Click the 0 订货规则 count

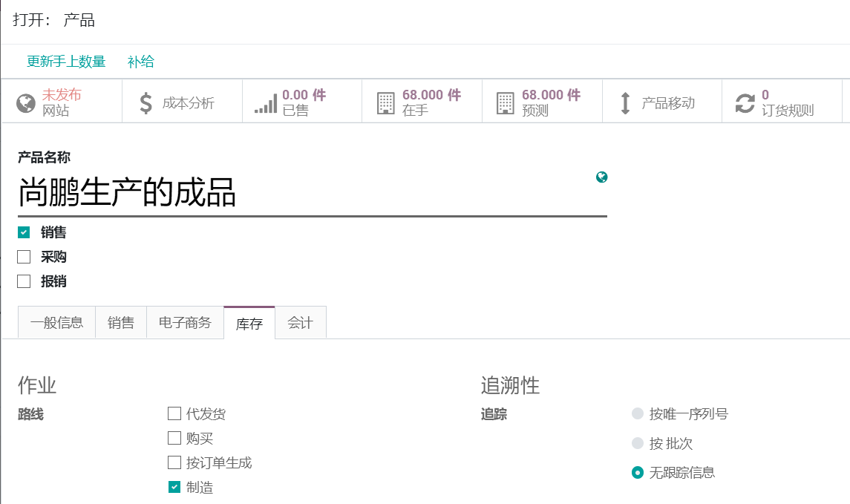(x=765, y=95)
